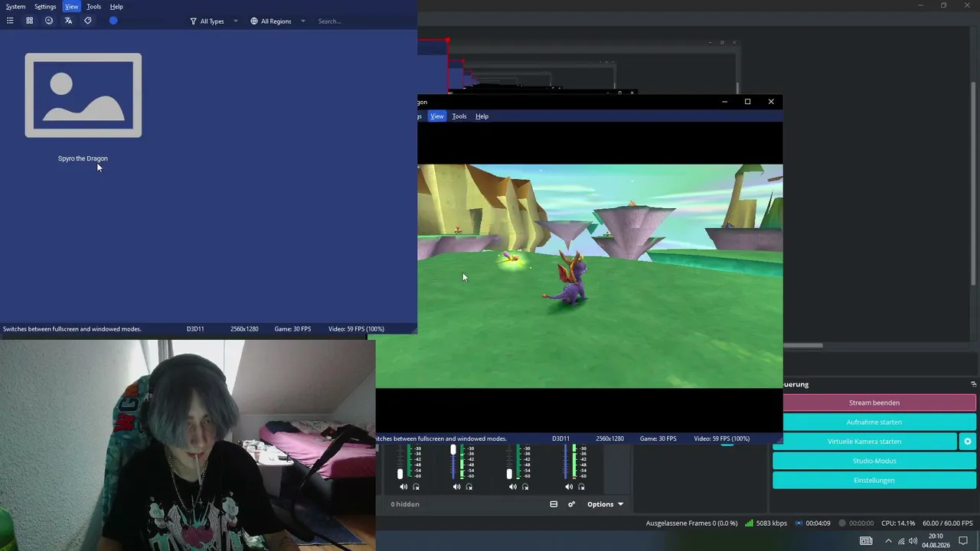Toggle monitoring headphones on first mixer channel

coord(416,487)
